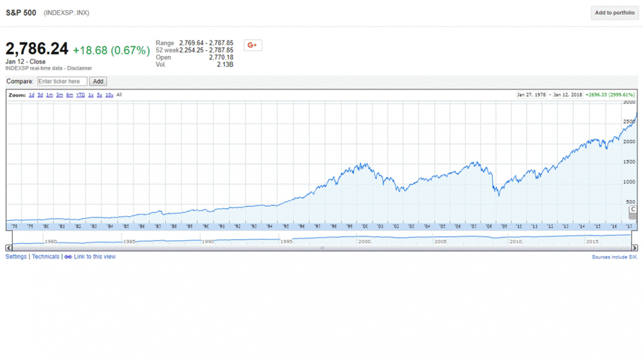Click the Jan 12, 2018 end date field
The image size is (644, 362).
568,95
